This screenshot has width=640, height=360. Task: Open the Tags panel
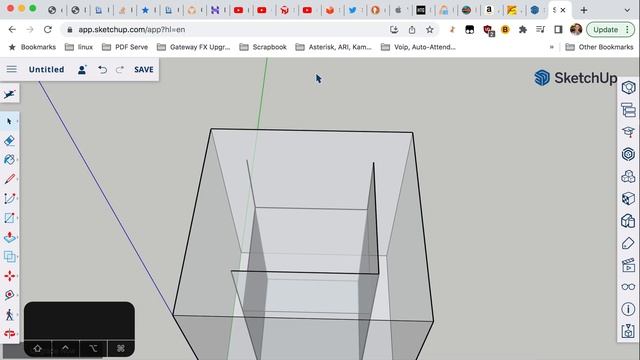point(629,243)
